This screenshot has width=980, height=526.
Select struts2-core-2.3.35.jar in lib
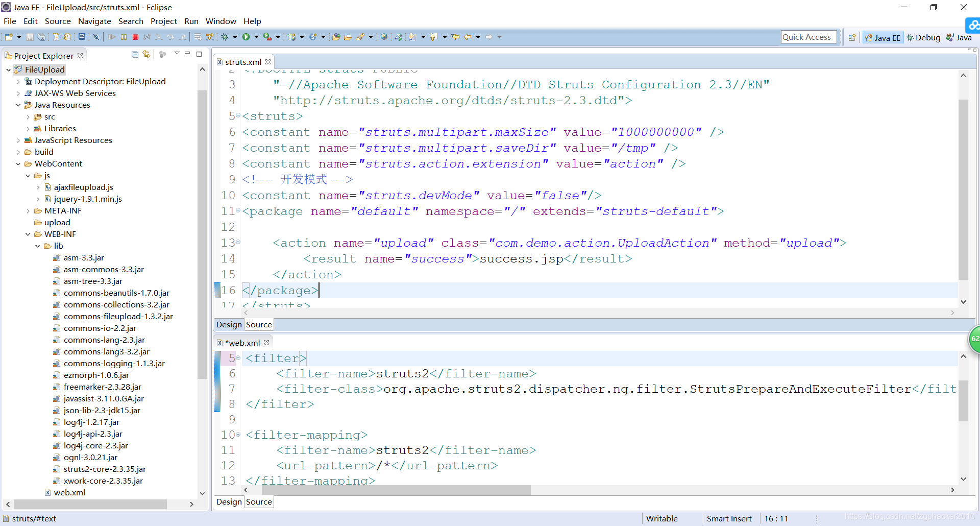coord(105,469)
